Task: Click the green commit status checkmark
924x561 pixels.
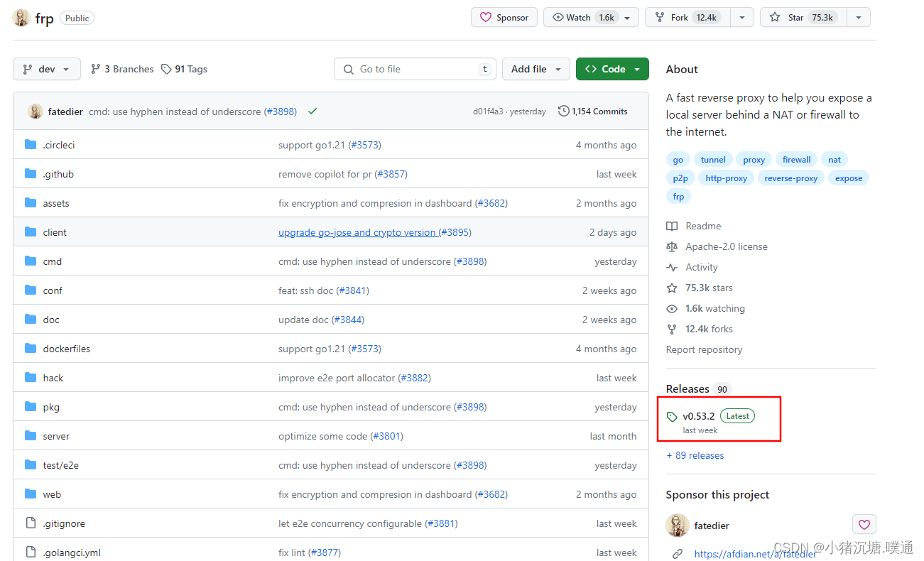Action: [312, 111]
